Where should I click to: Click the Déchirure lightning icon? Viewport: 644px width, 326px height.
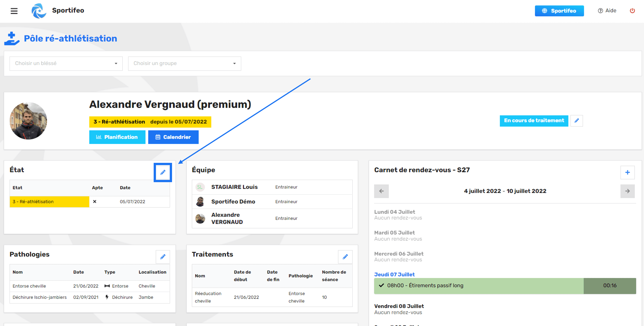pyautogui.click(x=107, y=297)
